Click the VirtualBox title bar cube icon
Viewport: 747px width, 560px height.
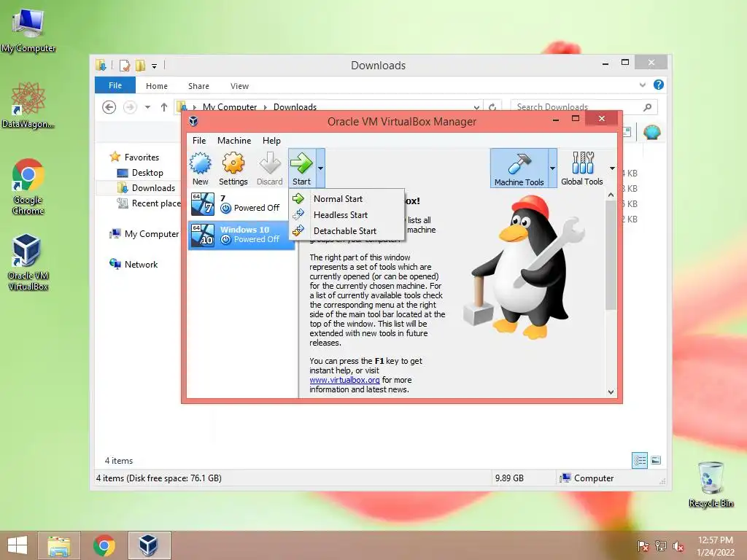(193, 122)
